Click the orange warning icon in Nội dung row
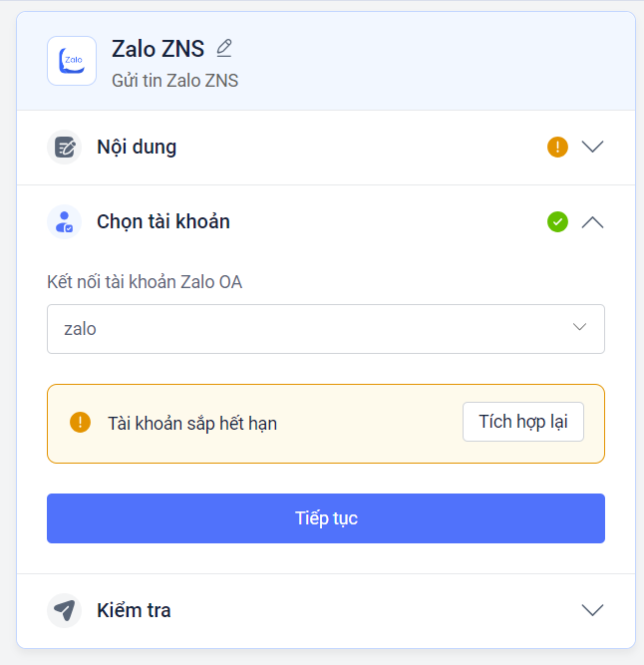The image size is (644, 665). [x=557, y=148]
